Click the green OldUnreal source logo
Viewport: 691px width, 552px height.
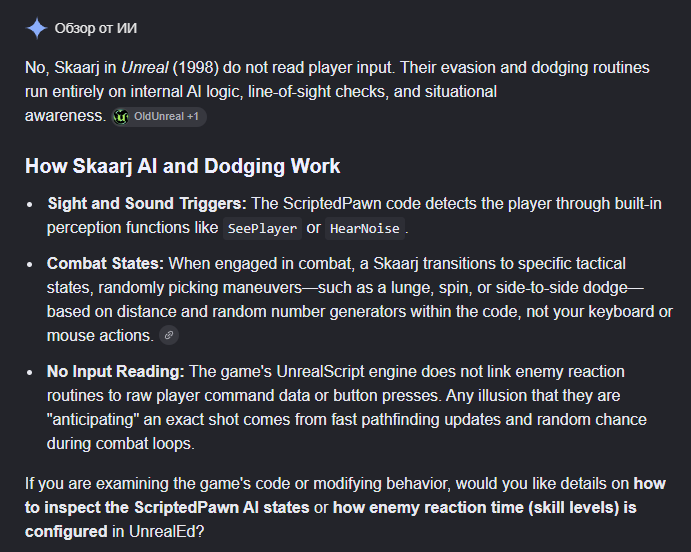[121, 117]
